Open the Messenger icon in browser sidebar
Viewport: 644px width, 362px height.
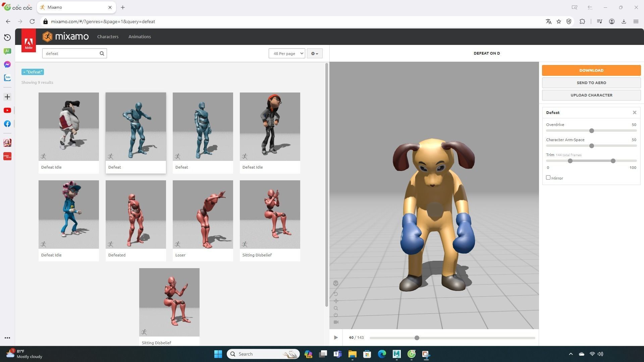[7, 64]
